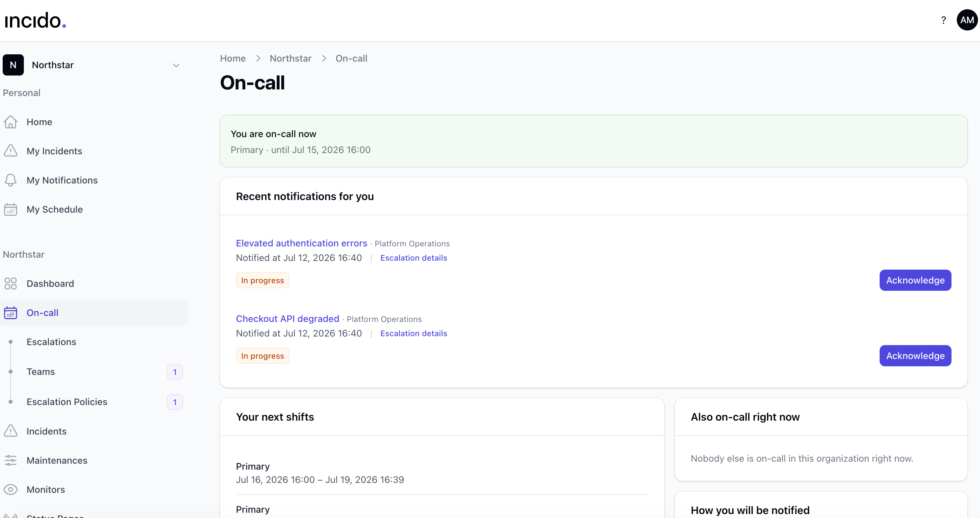View Escalation details for Elevated authentication errors
This screenshot has width=980, height=518.
413,258
